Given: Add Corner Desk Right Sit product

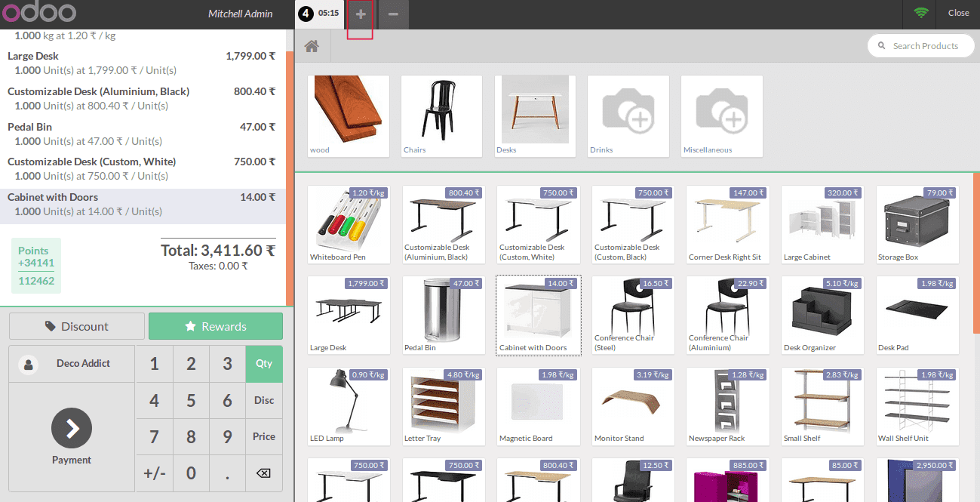Looking at the screenshot, I should coord(728,225).
